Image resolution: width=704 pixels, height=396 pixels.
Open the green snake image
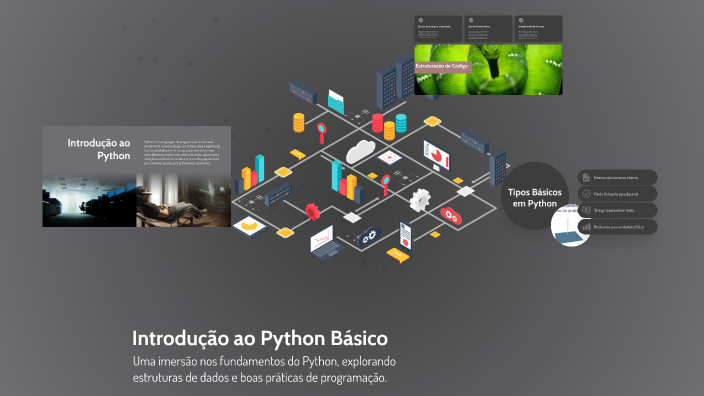tap(488, 70)
